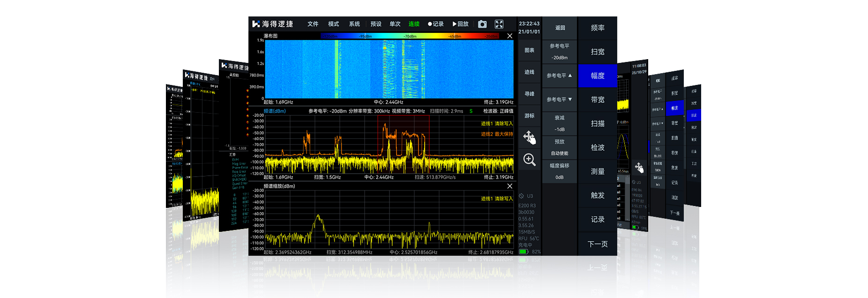
Task: Toggle 单次 single sweep mode
Action: click(395, 24)
